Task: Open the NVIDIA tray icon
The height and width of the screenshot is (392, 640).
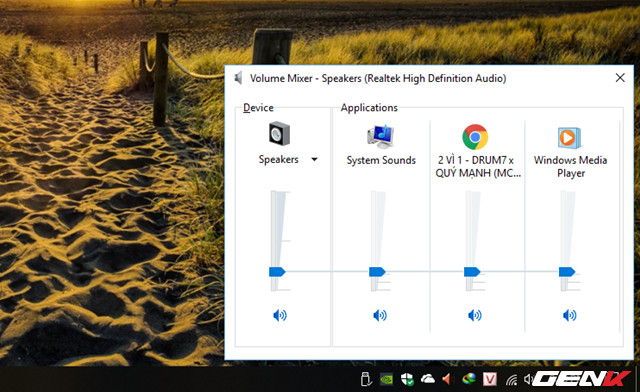Action: 387,379
